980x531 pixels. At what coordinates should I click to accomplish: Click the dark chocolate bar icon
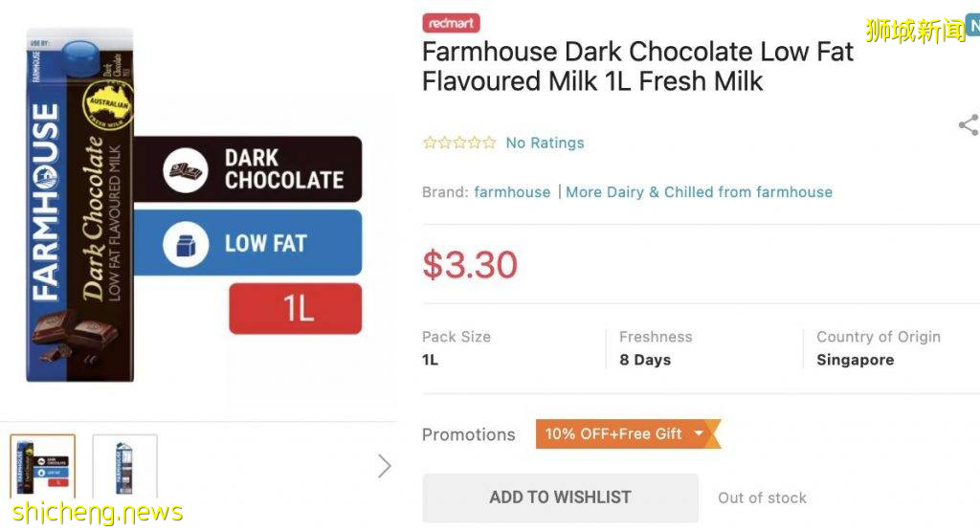click(x=186, y=169)
